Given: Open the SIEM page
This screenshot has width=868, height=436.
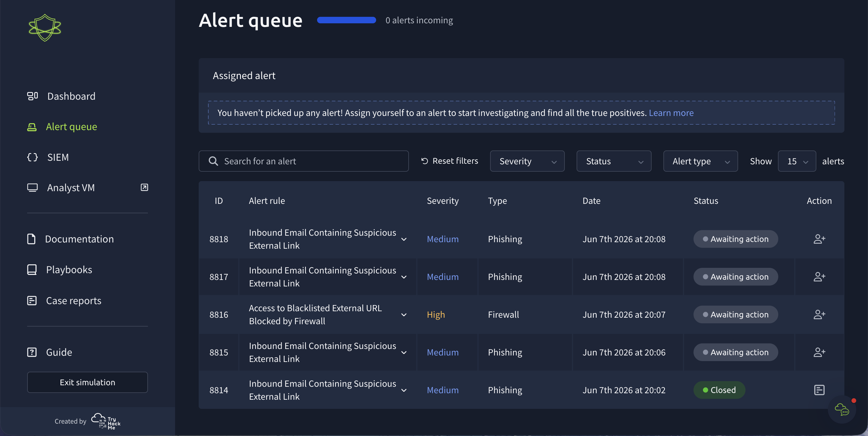Looking at the screenshot, I should click(58, 157).
